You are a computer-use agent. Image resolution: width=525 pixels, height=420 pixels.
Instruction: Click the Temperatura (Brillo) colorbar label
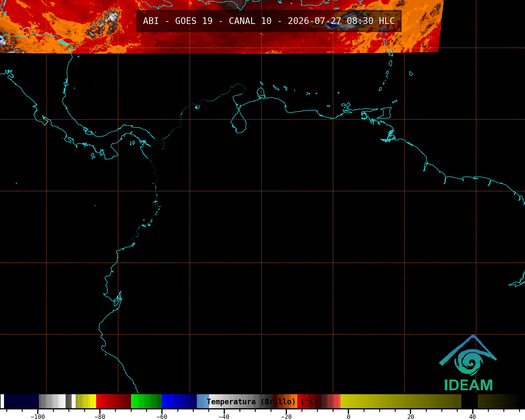click(x=262, y=402)
